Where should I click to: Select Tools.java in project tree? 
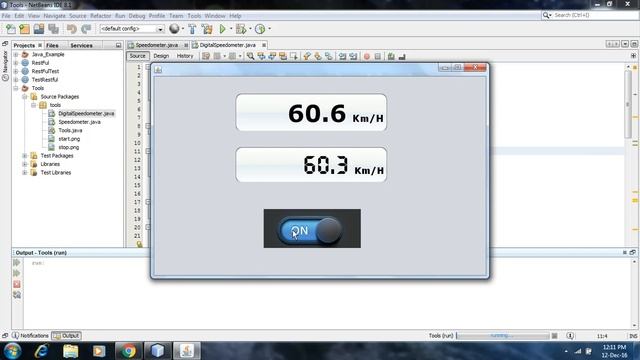pos(70,130)
